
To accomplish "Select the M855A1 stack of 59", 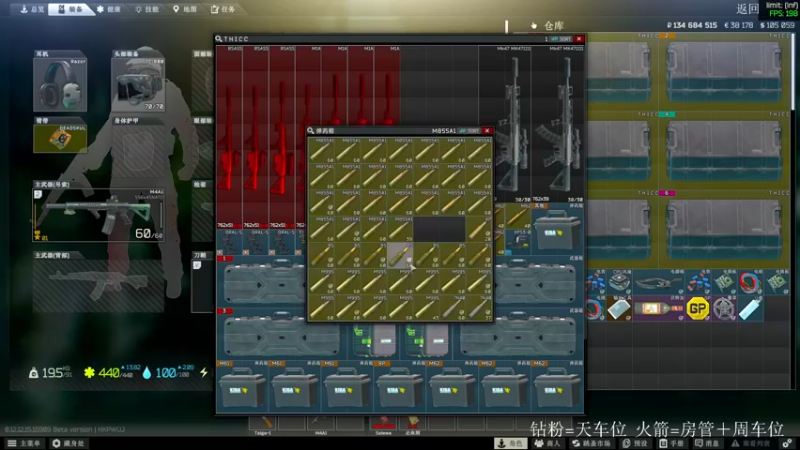I will (400, 229).
